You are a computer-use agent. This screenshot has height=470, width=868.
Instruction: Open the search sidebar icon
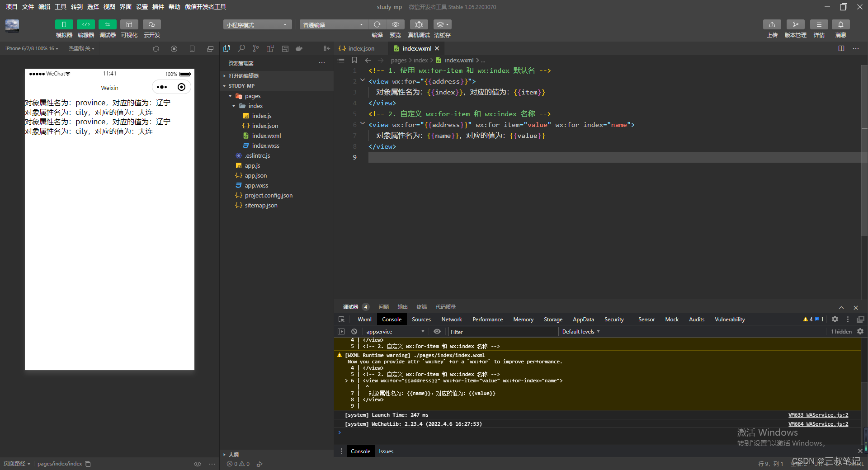(241, 48)
